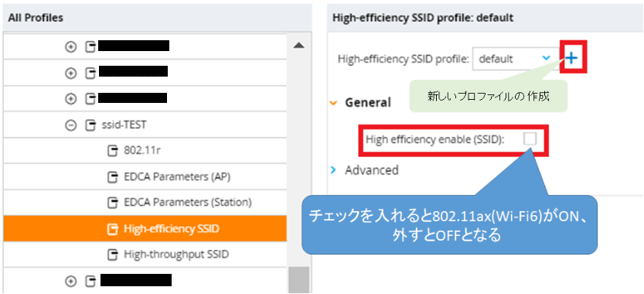The image size is (644, 294).
Task: Click profile icon of first redacted entry
Action: coord(90,47)
